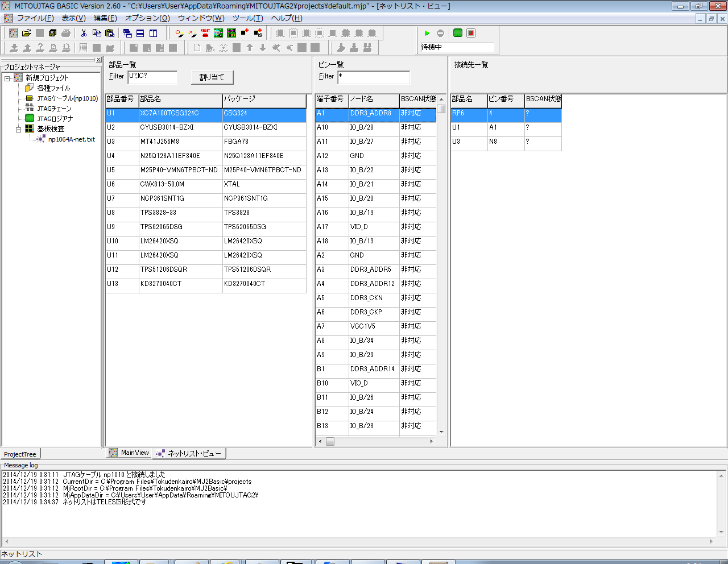The height and width of the screenshot is (564, 728).
Task: Click the Open project folder icon
Action: click(26, 33)
